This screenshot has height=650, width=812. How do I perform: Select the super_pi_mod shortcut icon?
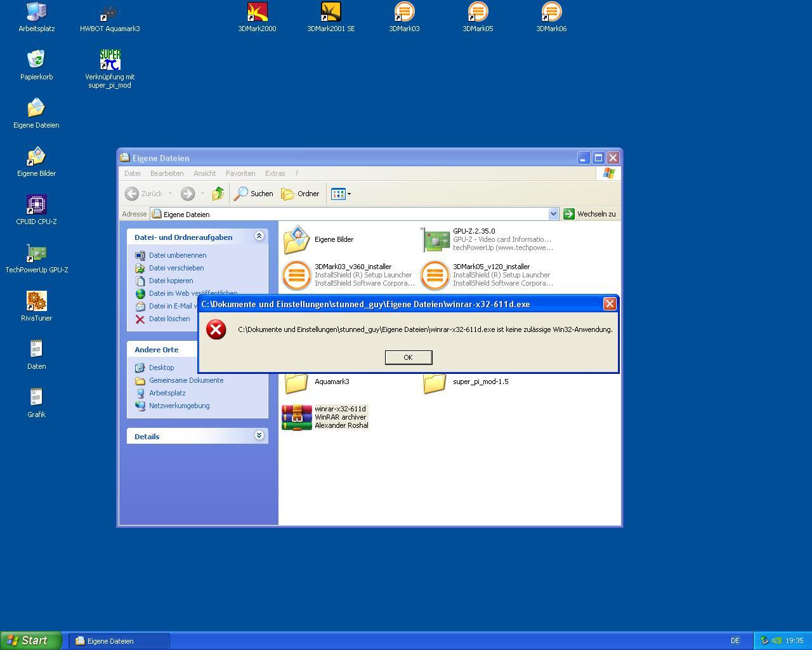tap(110, 69)
